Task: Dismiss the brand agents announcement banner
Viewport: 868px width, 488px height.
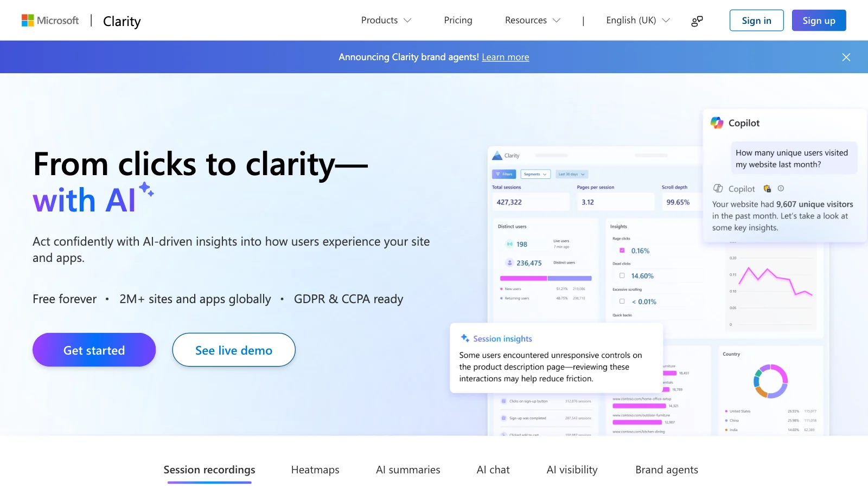Action: (846, 57)
